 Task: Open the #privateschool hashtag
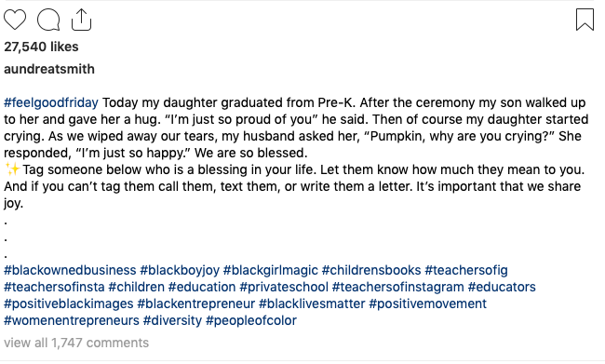[x=284, y=287]
